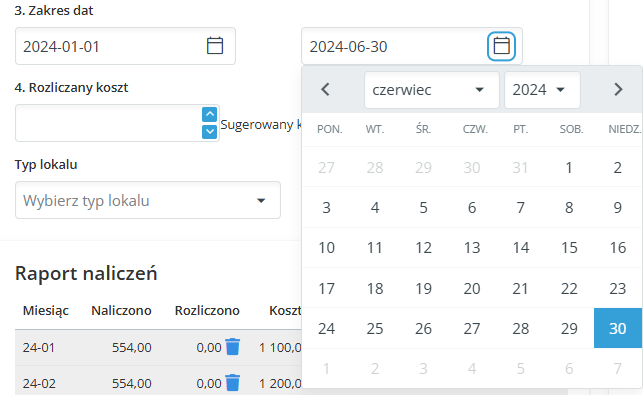Go to previous month in calendar
The width and height of the screenshot is (643, 395).
click(326, 89)
